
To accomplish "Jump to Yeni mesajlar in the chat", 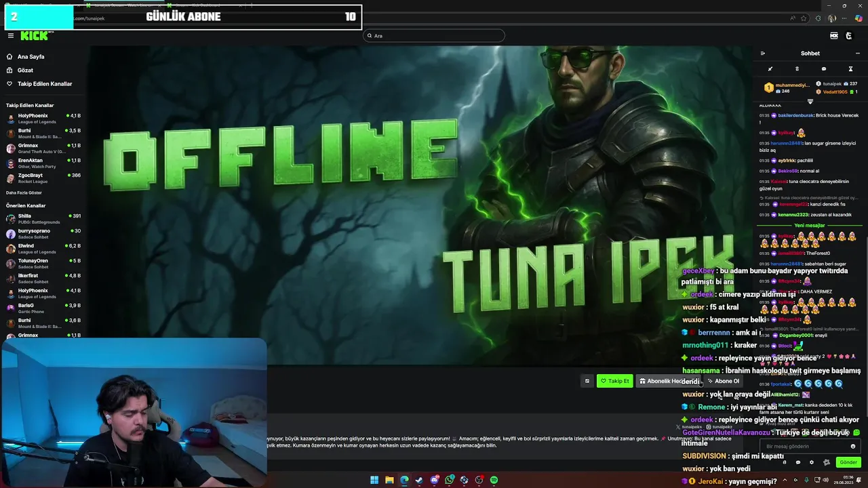I will (810, 225).
